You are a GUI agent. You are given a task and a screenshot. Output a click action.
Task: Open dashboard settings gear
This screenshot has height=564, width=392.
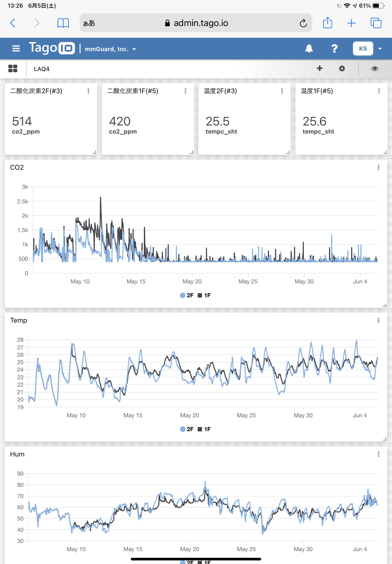coord(342,69)
